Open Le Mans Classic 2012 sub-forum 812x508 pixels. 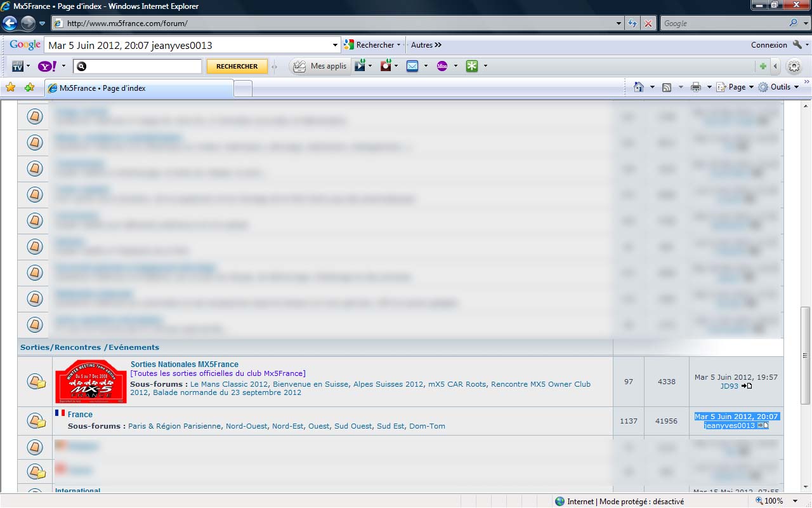pos(230,384)
